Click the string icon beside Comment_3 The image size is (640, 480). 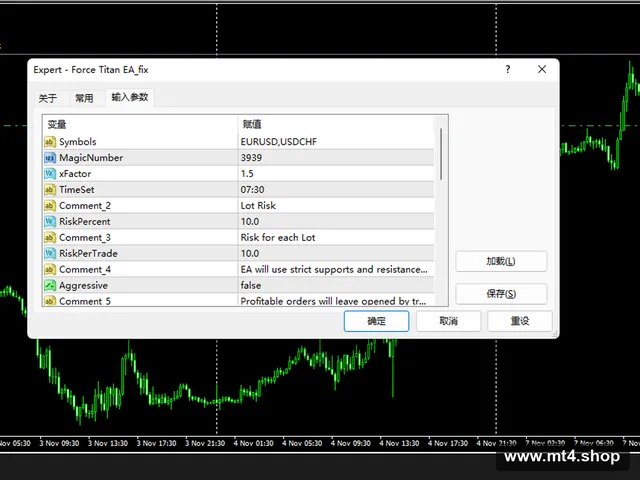50,238
